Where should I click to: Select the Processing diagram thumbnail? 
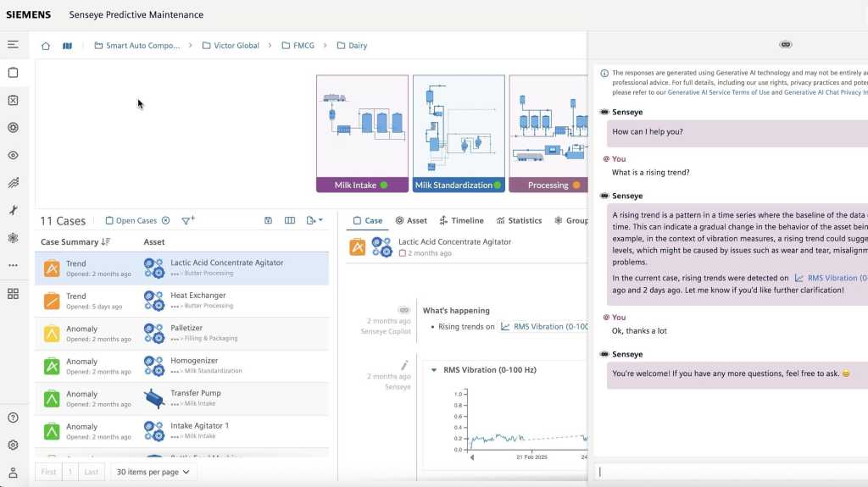coord(548,133)
